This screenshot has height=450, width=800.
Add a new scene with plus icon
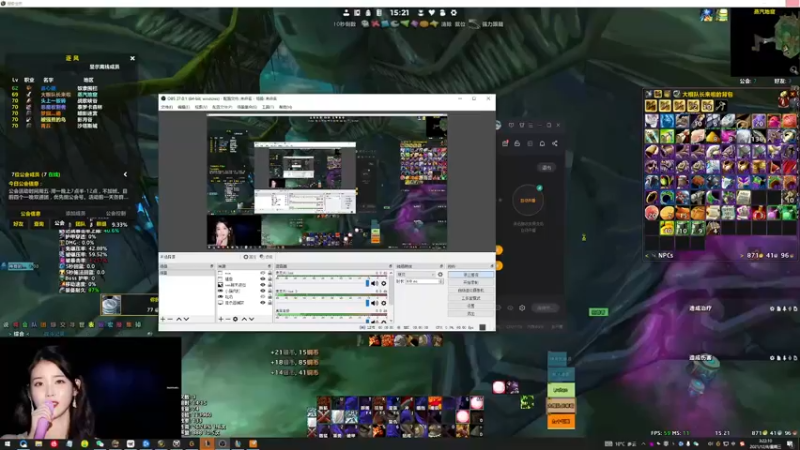pyautogui.click(x=163, y=319)
